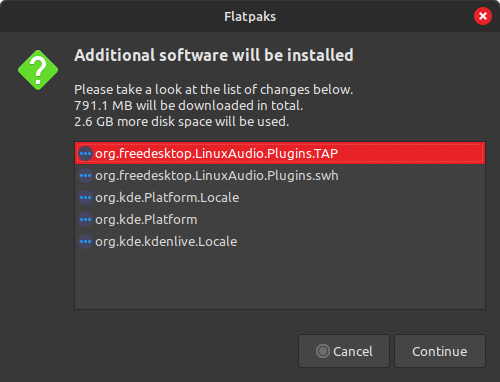Click the empty area below the package list
This screenshot has height=382, width=500.
point(280,280)
